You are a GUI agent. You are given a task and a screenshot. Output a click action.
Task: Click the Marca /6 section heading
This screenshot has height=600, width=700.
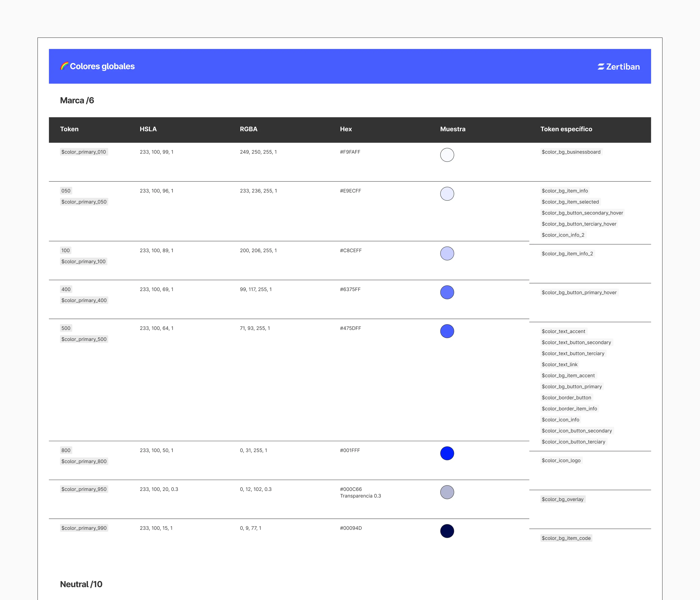77,100
